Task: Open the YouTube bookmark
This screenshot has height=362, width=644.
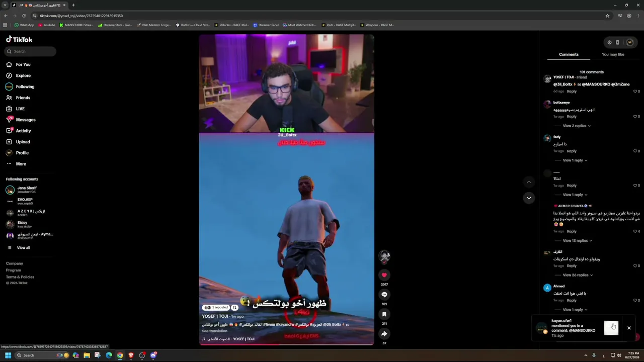Action: pyautogui.click(x=46, y=25)
